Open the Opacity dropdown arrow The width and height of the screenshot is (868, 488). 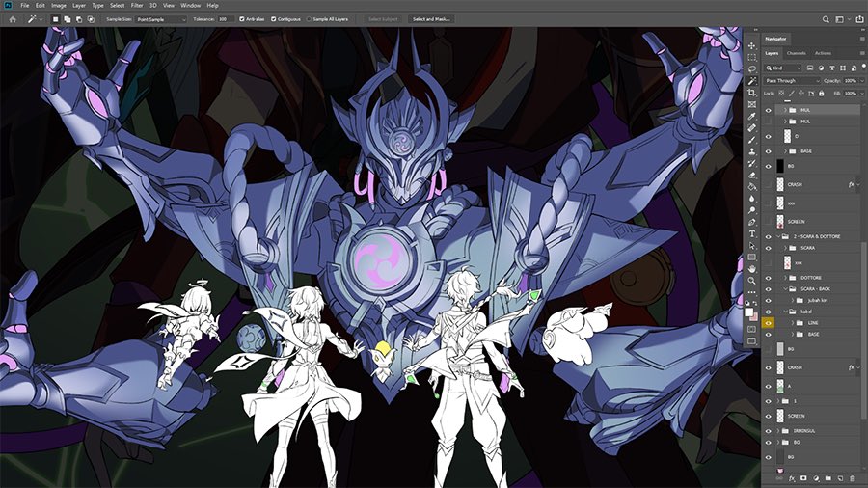pos(861,81)
